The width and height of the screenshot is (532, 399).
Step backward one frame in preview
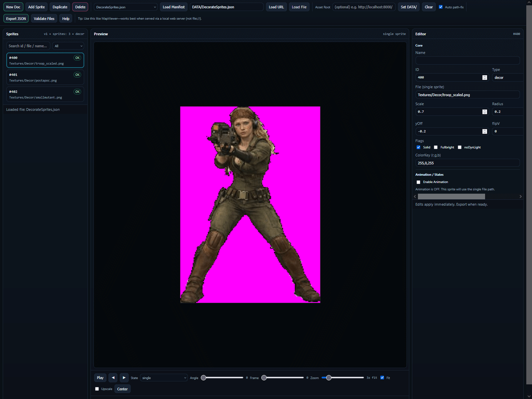pos(113,377)
